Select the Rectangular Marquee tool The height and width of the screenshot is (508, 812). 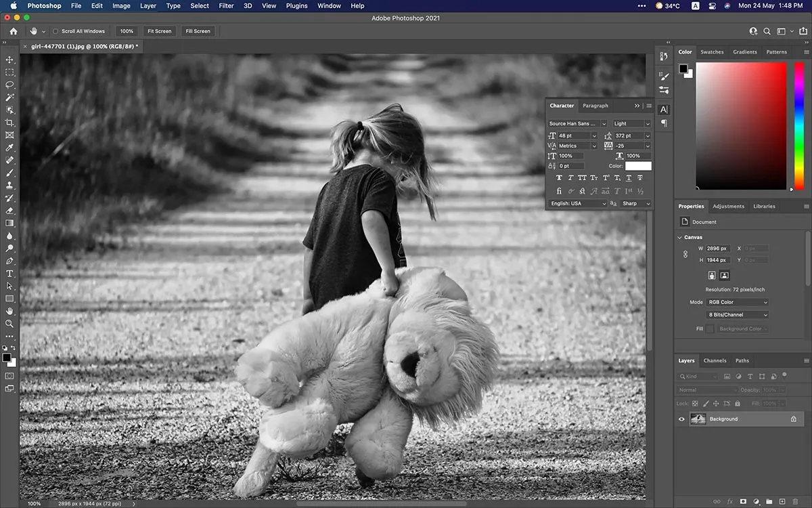9,72
